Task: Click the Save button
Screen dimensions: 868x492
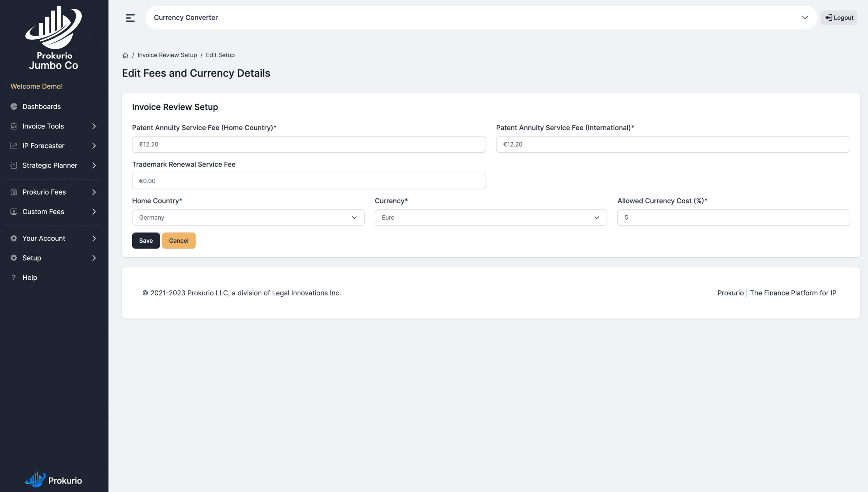Action: (x=145, y=240)
